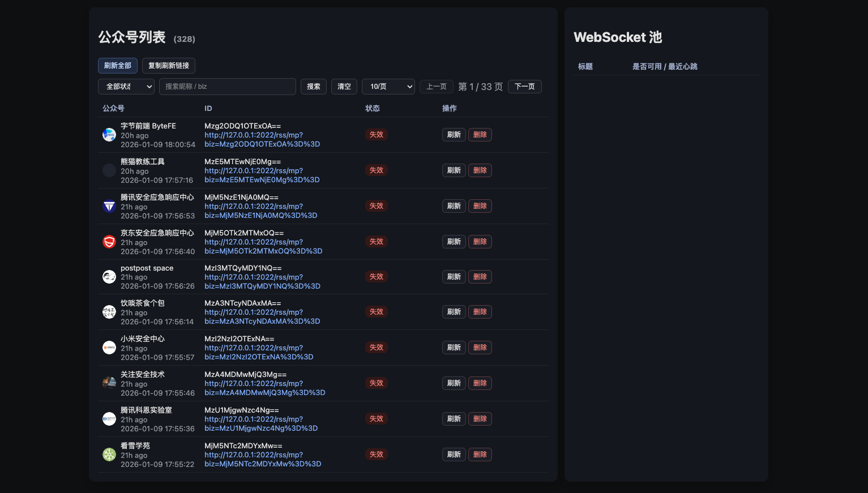The width and height of the screenshot is (868, 493).
Task: Click the 复制刷新链接 button
Action: point(169,66)
